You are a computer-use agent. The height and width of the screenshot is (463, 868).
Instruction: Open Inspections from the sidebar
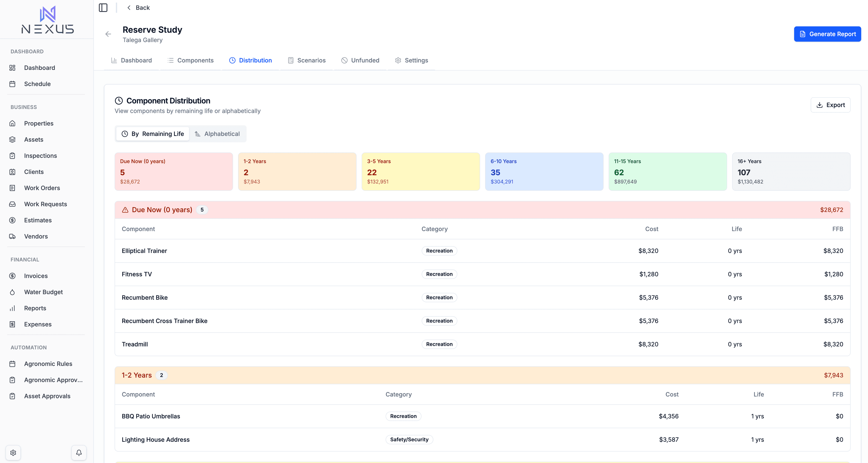40,156
